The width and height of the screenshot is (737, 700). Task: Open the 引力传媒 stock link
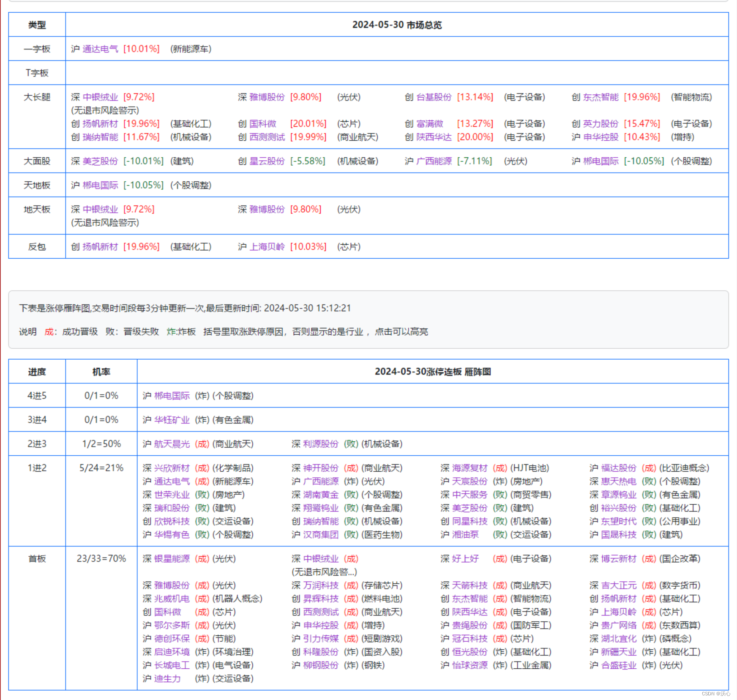(x=321, y=639)
